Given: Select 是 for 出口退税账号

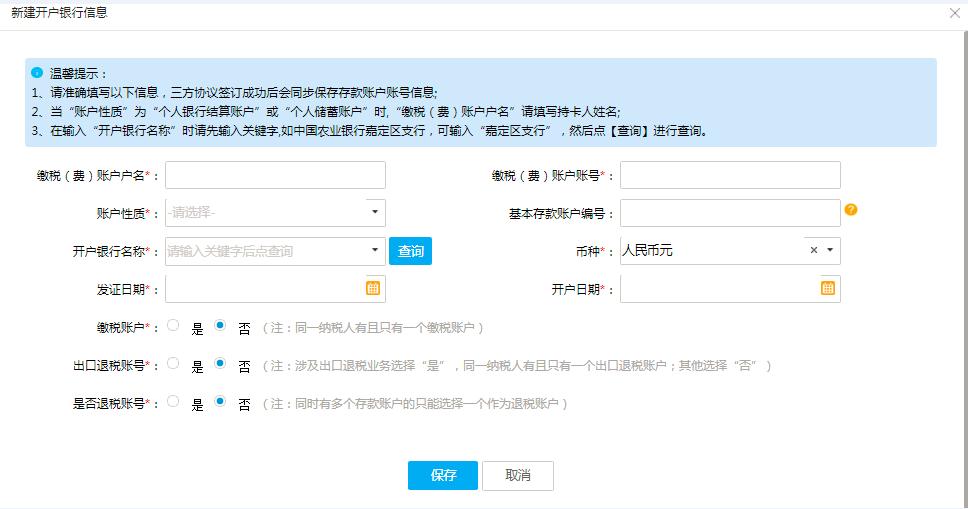Looking at the screenshot, I should coord(173,363).
